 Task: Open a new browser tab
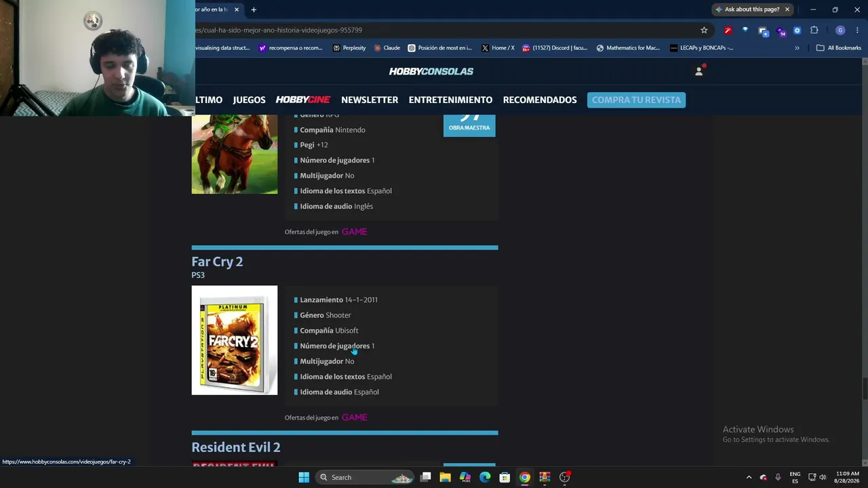[x=254, y=9]
